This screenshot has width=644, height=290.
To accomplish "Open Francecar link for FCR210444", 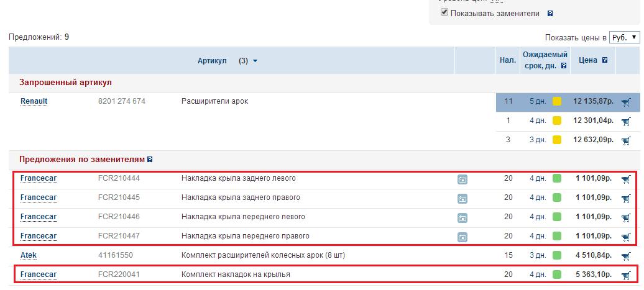I will coord(39,178).
